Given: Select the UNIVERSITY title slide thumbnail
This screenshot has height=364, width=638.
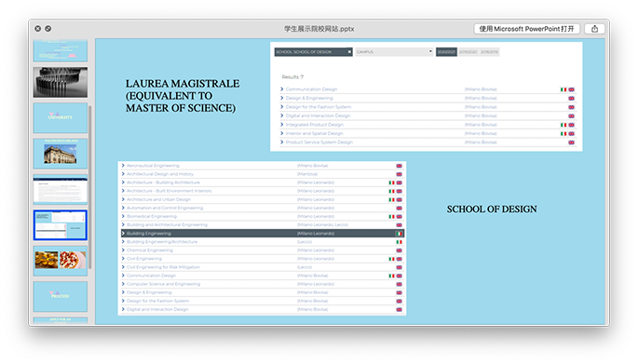Looking at the screenshot, I should click(61, 118).
